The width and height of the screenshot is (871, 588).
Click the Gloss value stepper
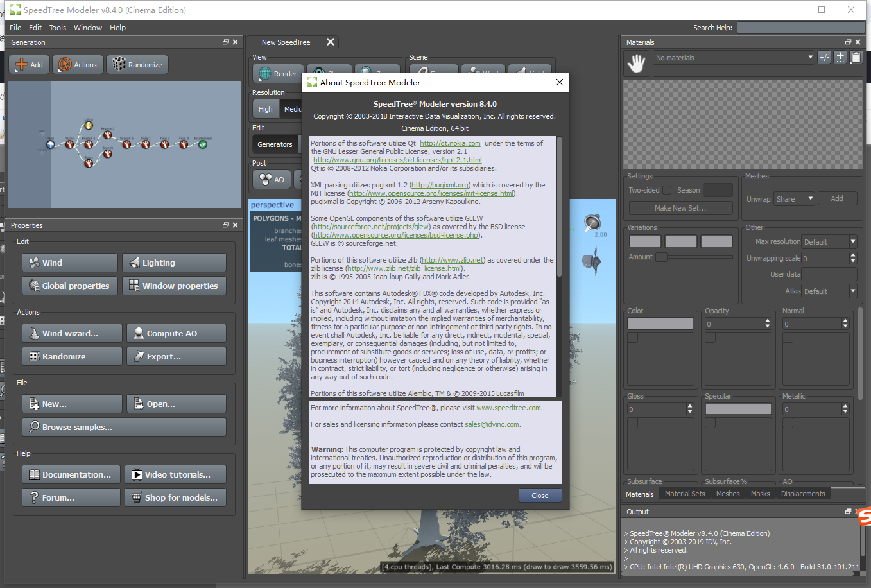[690, 409]
